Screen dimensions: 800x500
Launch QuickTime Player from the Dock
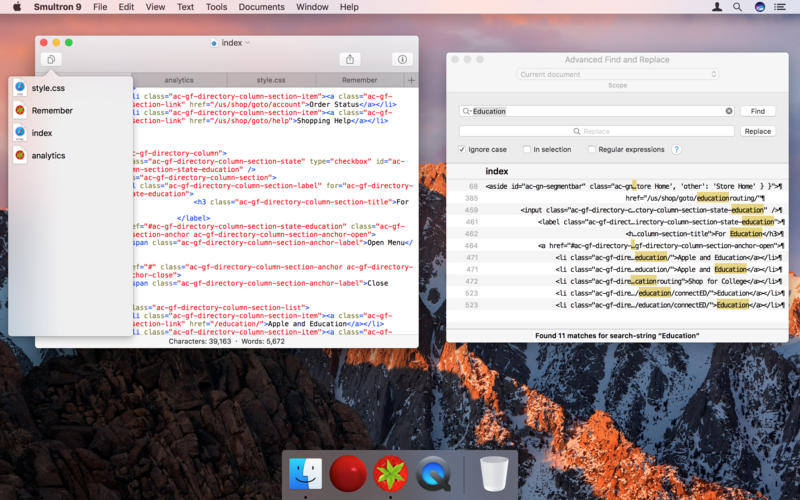pos(434,473)
